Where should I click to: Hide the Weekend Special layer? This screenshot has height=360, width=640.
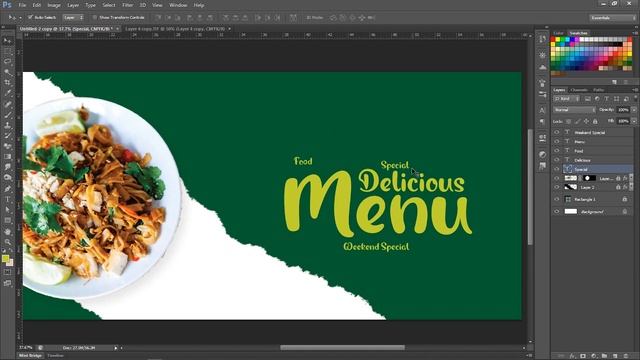click(x=557, y=132)
